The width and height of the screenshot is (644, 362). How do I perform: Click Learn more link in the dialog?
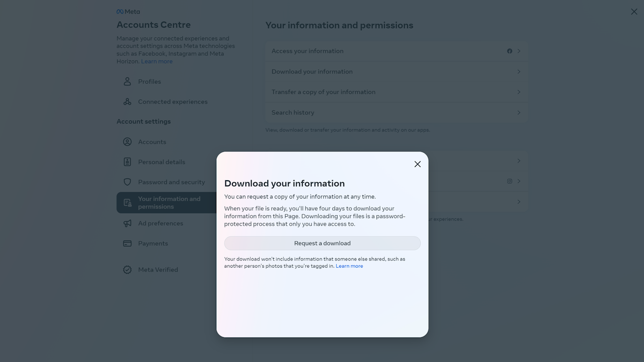point(349,266)
